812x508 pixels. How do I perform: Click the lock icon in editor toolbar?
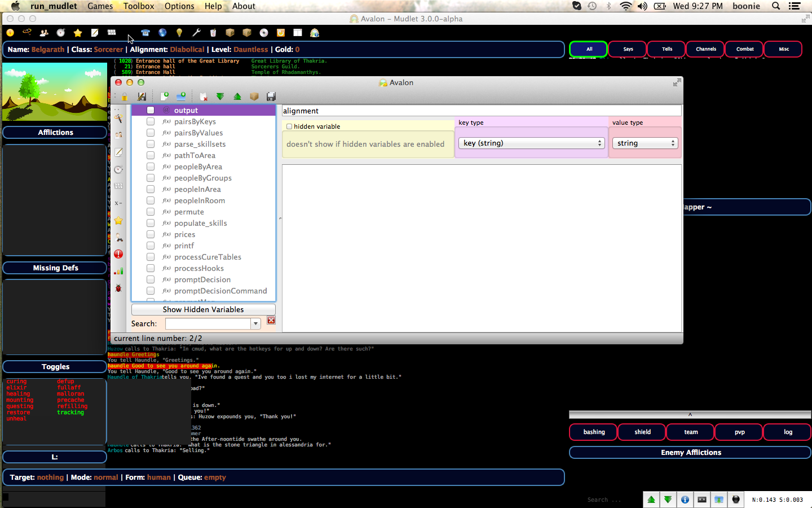[124, 97]
